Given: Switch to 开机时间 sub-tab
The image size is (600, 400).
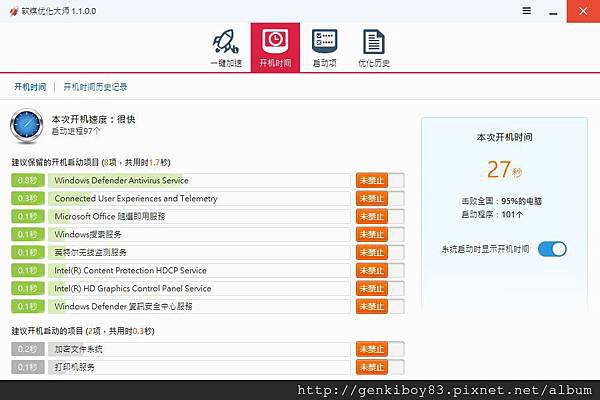Looking at the screenshot, I should (30, 87).
